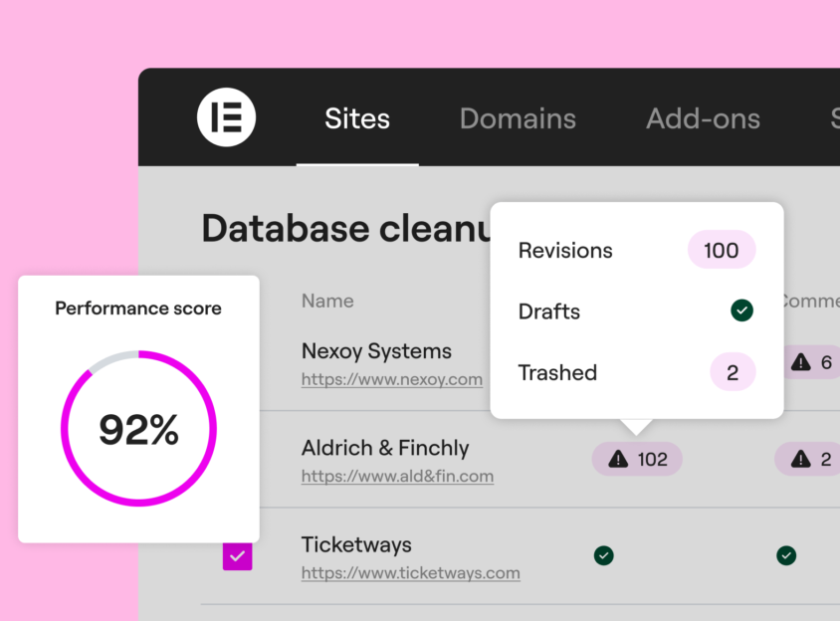Image resolution: width=840 pixels, height=621 pixels.
Task: Switch to the Sites tab
Action: 357,119
